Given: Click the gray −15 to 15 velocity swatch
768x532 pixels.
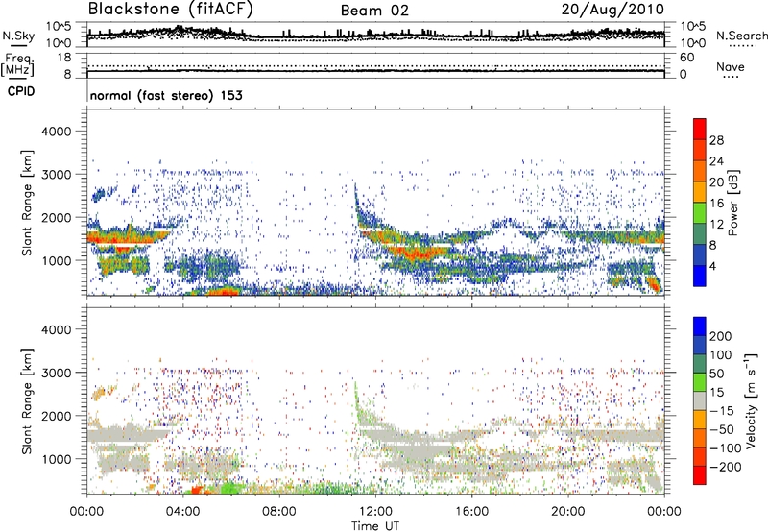Looking at the screenshot, I should (700, 400).
